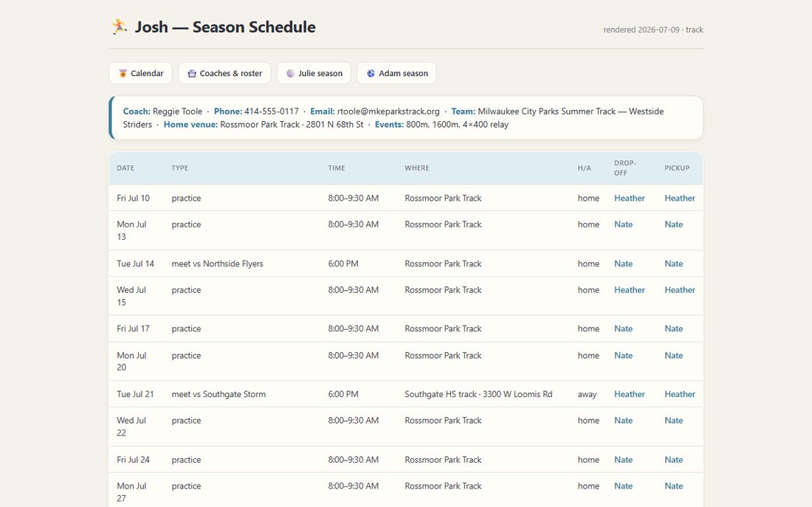Viewport: 812px width, 507px height.
Task: Click Nate pickup for Wed Jul 22
Action: pyautogui.click(x=673, y=421)
